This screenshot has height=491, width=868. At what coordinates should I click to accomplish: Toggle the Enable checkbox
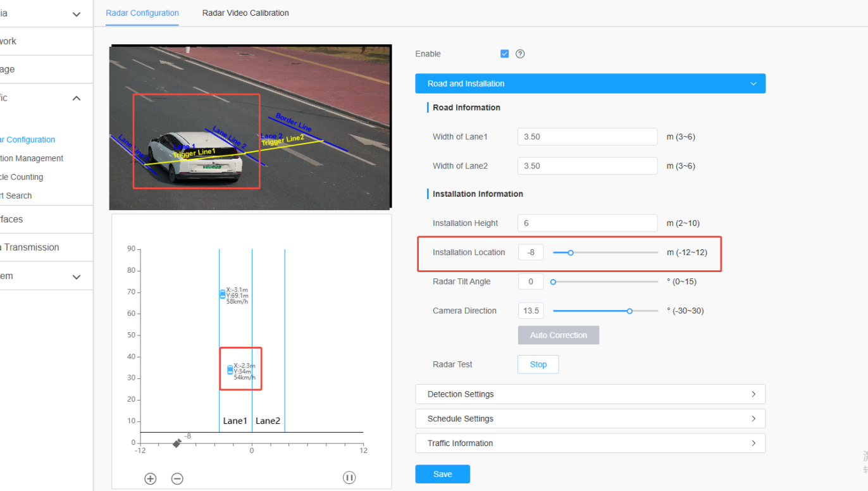[504, 54]
